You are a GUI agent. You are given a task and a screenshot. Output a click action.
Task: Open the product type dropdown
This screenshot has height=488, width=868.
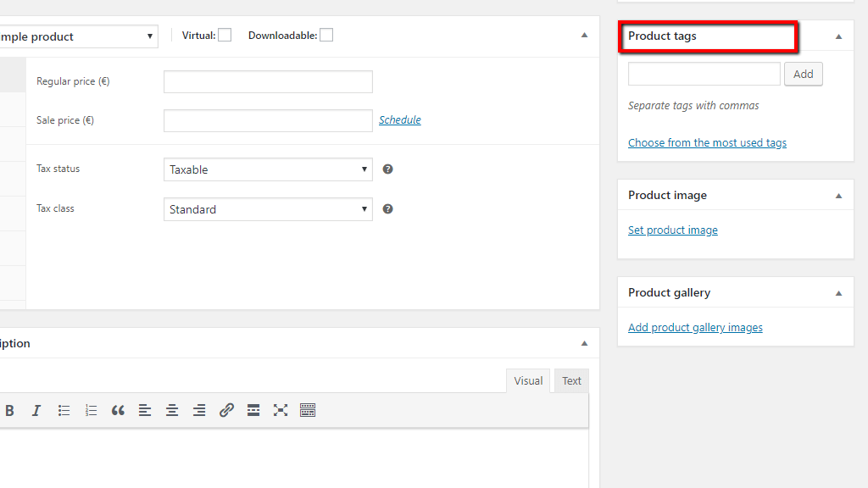(x=78, y=36)
